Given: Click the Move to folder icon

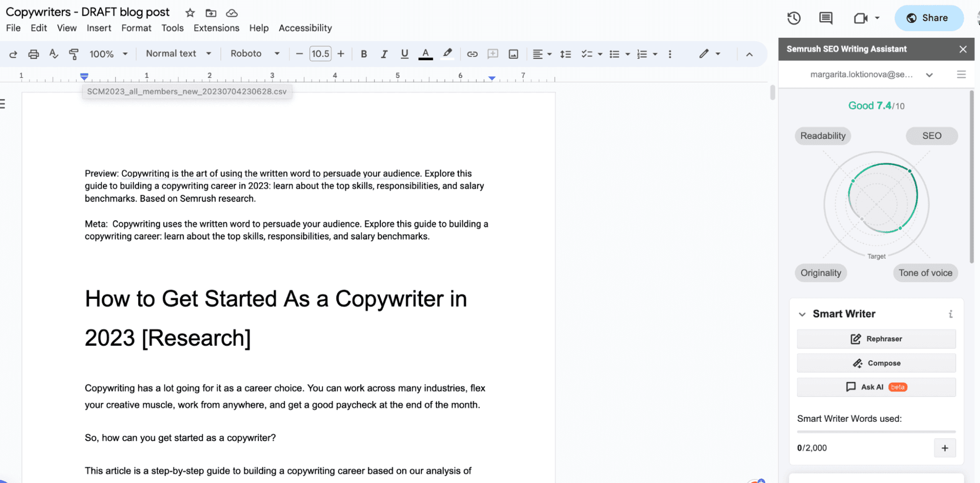Looking at the screenshot, I should 211,13.
